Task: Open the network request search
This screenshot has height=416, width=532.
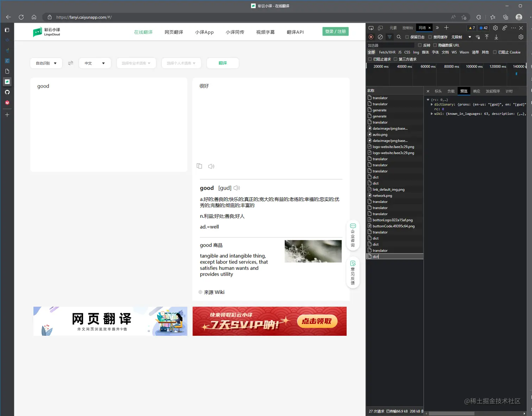Action: click(x=399, y=37)
